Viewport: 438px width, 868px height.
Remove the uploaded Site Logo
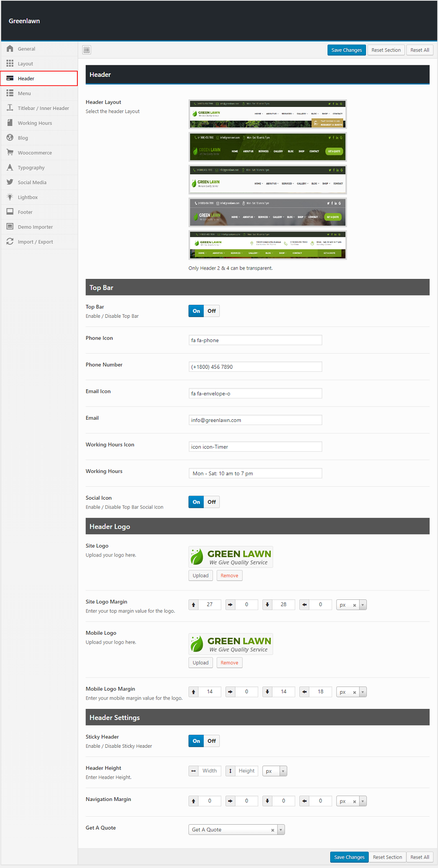click(229, 576)
